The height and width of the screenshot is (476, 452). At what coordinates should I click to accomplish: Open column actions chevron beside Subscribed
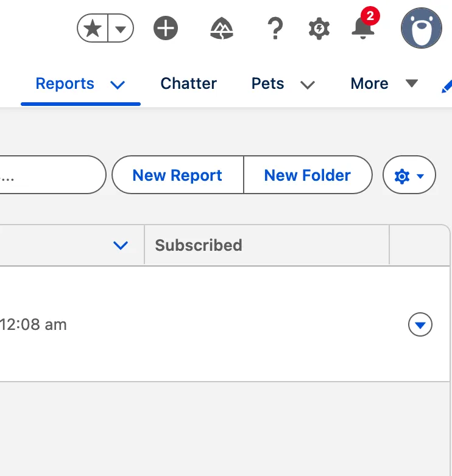121,245
